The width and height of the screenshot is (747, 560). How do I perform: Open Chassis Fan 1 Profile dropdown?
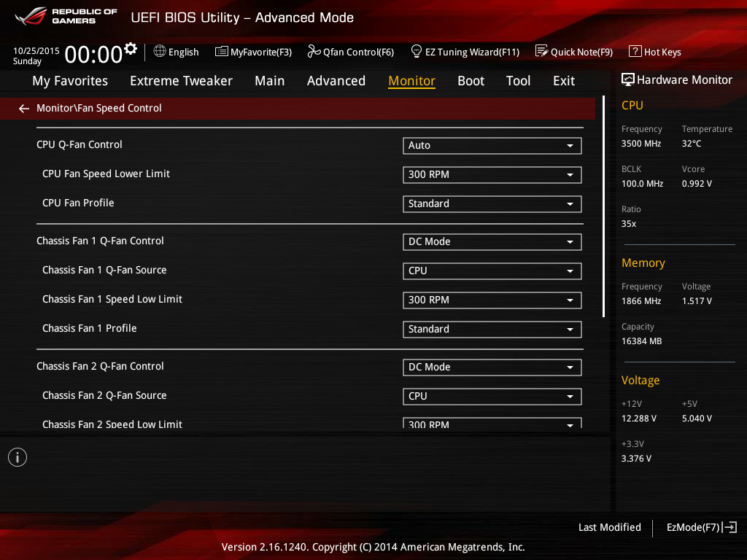pos(492,329)
